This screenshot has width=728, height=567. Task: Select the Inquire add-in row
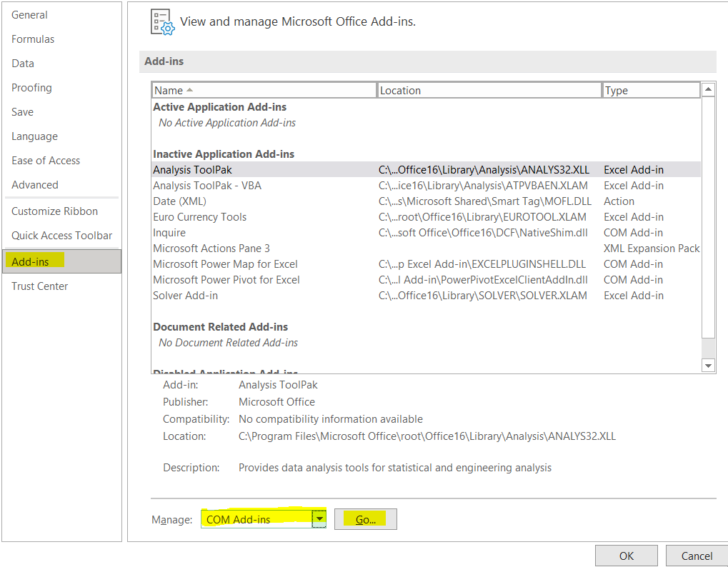click(426, 233)
